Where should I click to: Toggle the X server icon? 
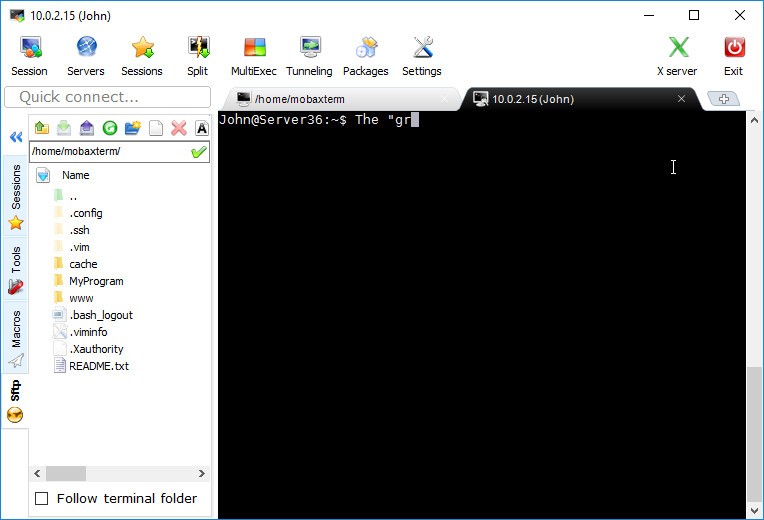point(678,56)
